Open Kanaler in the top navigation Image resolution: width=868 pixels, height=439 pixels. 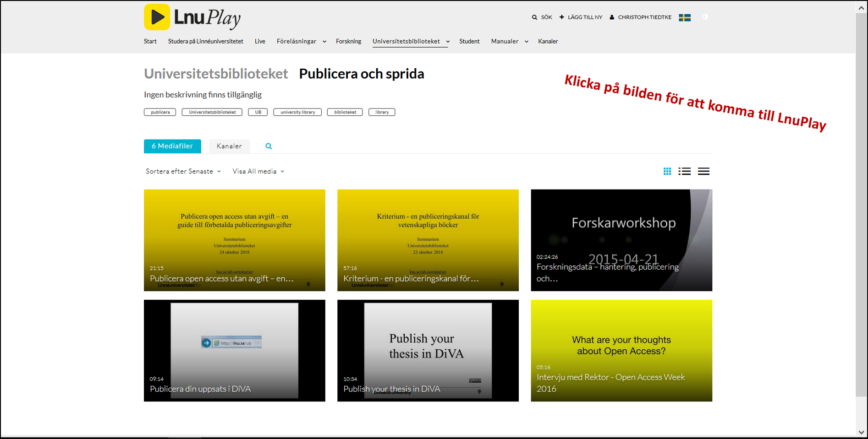548,41
